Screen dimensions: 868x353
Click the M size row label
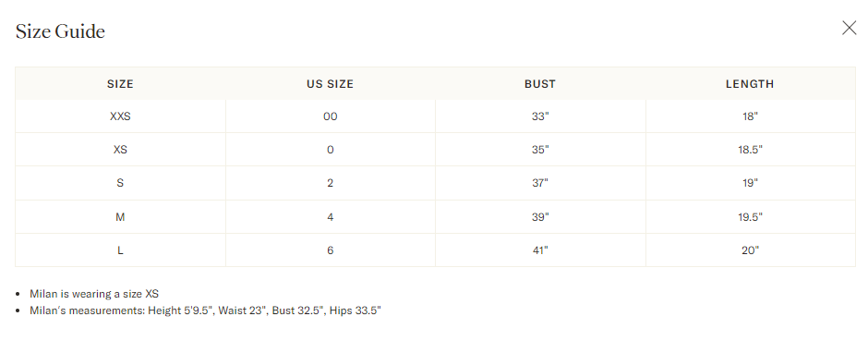120,217
